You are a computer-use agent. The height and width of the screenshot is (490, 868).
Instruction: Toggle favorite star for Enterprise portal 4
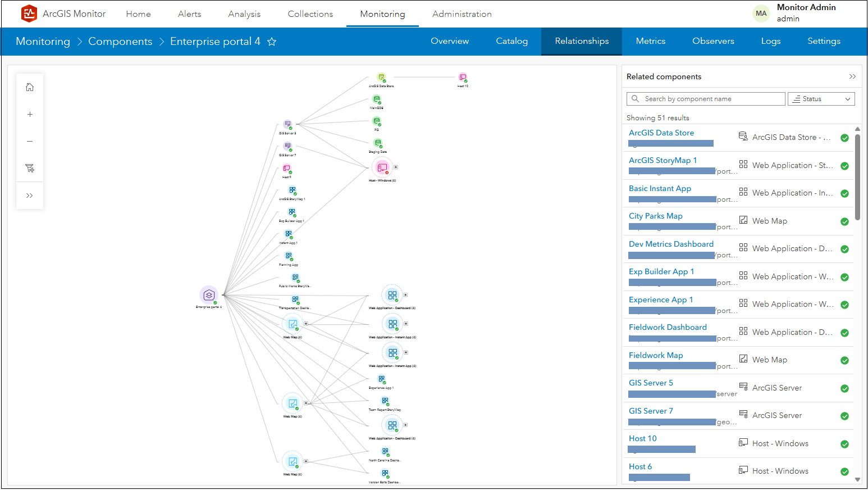point(272,42)
